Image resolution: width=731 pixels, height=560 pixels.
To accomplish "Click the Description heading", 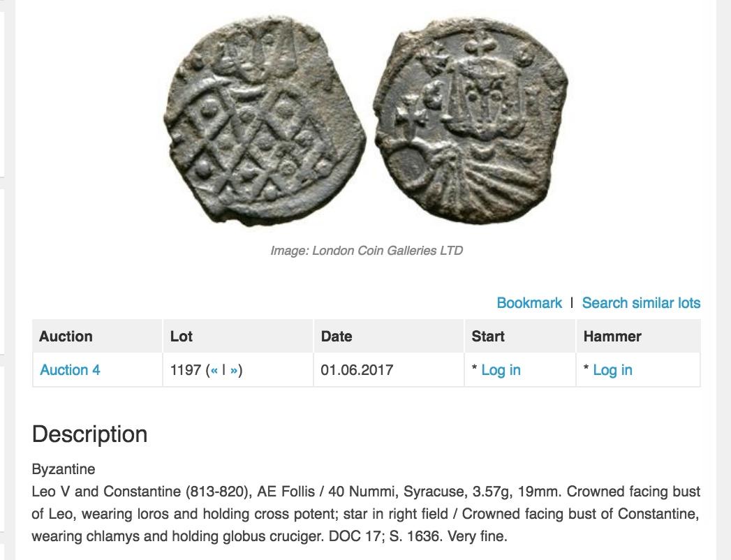I will 89,434.
